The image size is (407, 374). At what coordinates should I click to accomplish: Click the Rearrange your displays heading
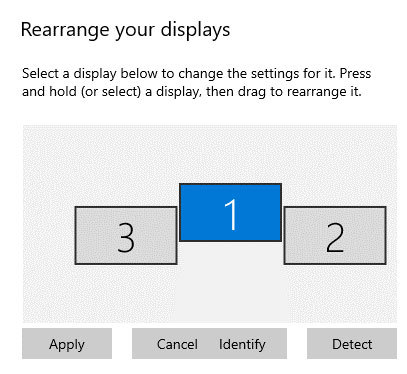coord(125,30)
